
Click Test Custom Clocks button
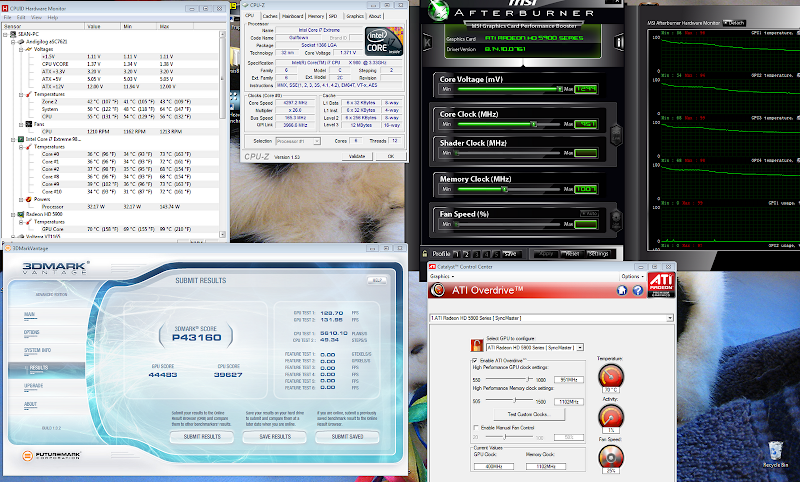coord(529,414)
